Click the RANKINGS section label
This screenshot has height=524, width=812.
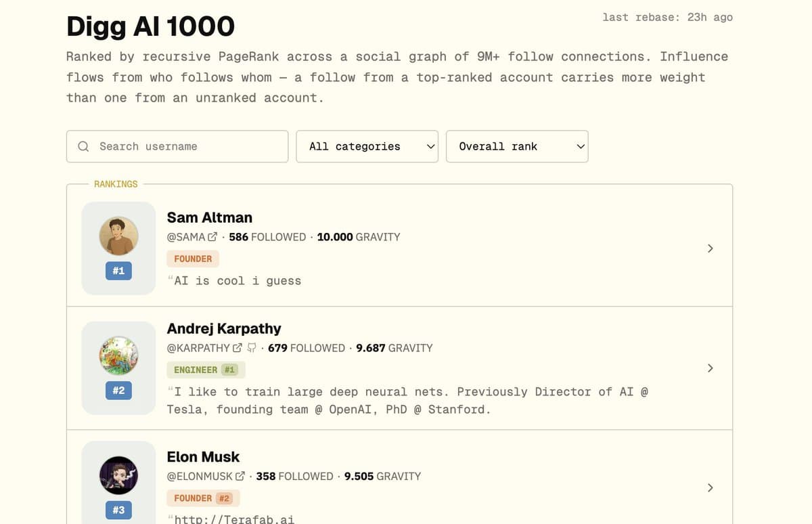tap(116, 183)
